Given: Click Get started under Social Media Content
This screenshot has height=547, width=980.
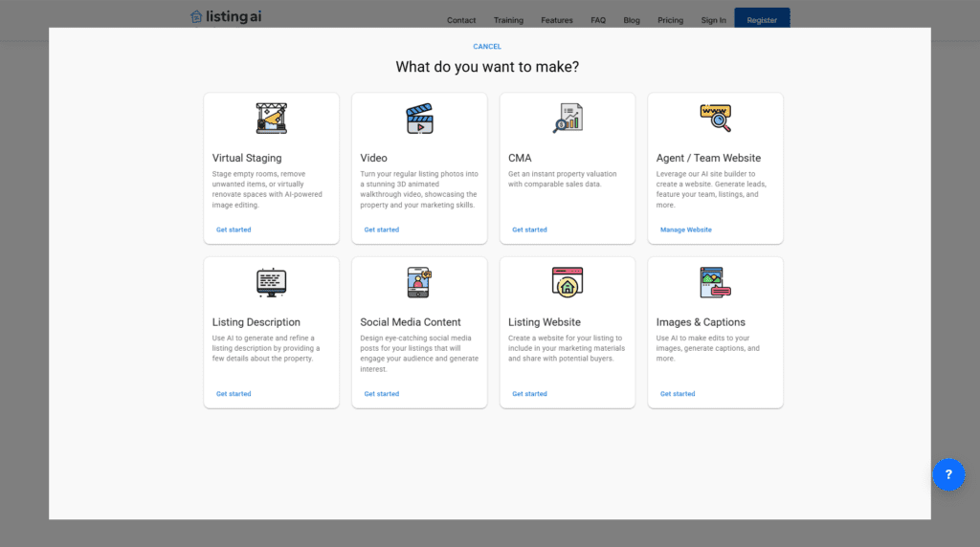Looking at the screenshot, I should pos(382,394).
